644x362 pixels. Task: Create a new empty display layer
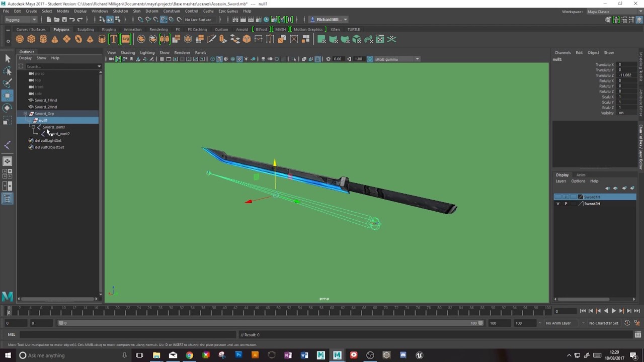[x=624, y=188]
